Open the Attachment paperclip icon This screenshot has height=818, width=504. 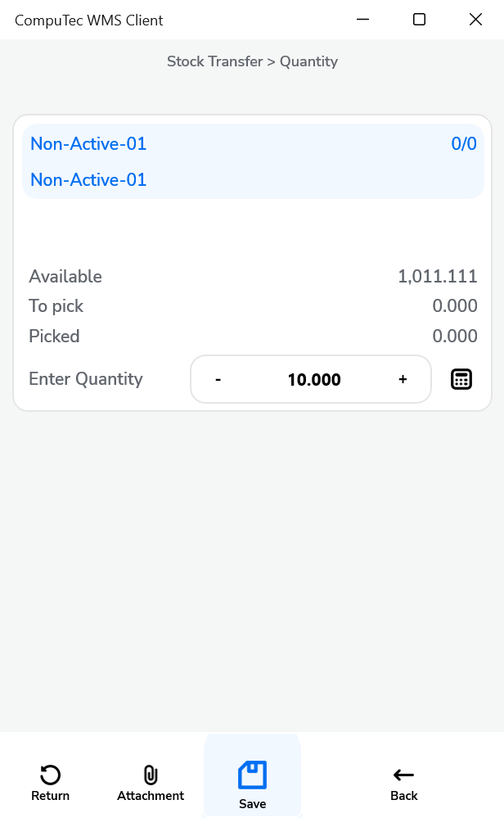point(151,775)
